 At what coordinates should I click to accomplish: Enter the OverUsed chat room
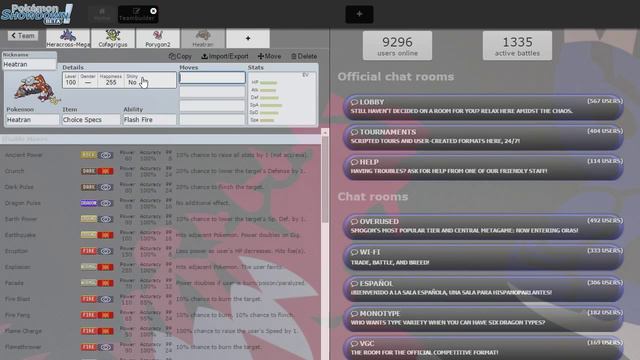click(483, 226)
